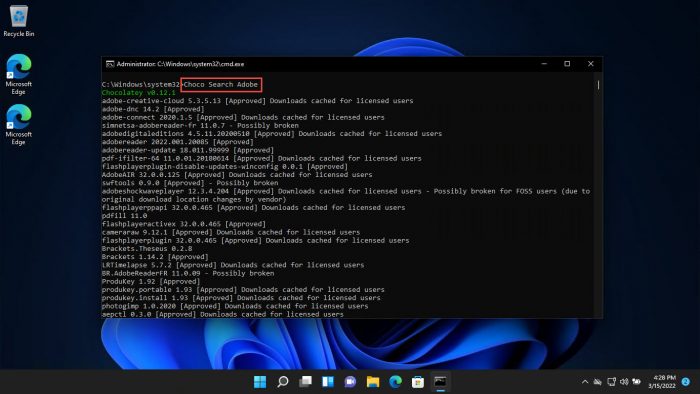Click the 'produkey.install 1.93' line
This screenshot has height=394, width=700.
pos(241,298)
